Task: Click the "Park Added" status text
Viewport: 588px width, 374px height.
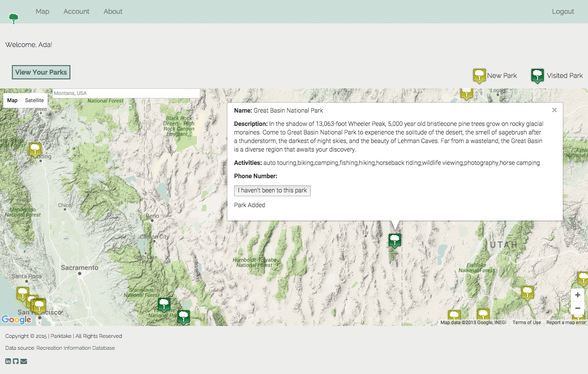Action: pos(250,205)
